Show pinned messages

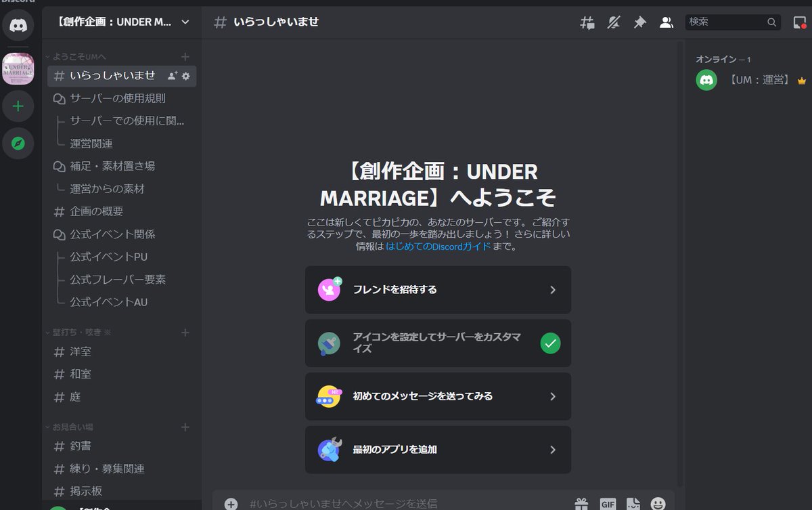coord(639,22)
